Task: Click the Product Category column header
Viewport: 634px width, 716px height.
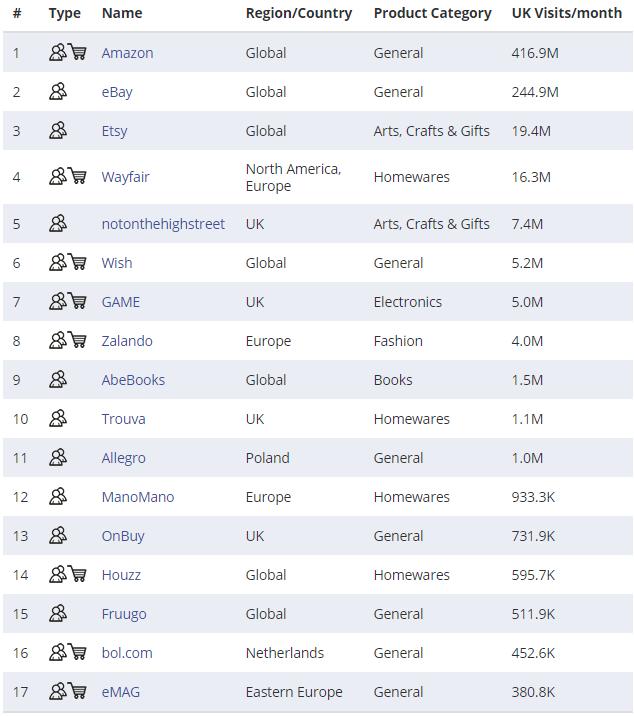Action: tap(432, 13)
